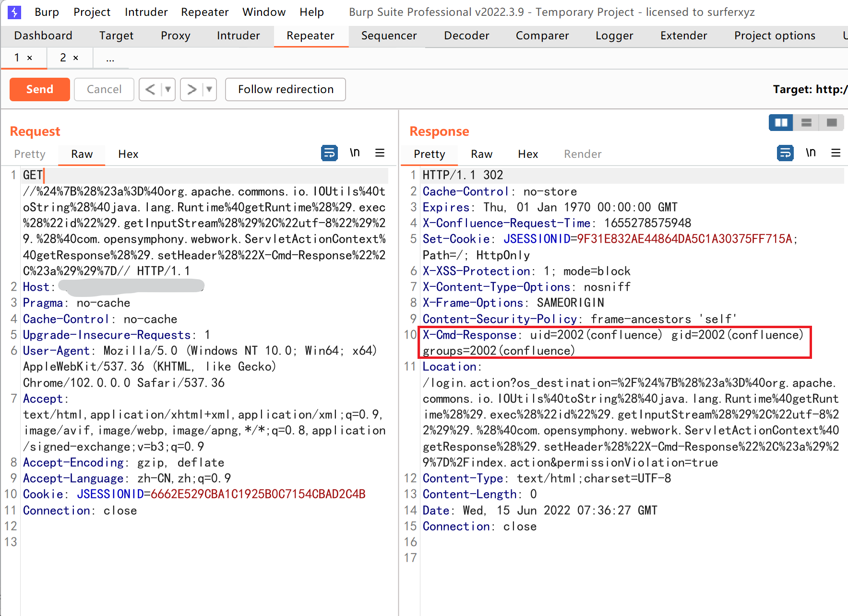Image resolution: width=848 pixels, height=616 pixels.
Task: Open the Burp menu
Action: point(47,12)
